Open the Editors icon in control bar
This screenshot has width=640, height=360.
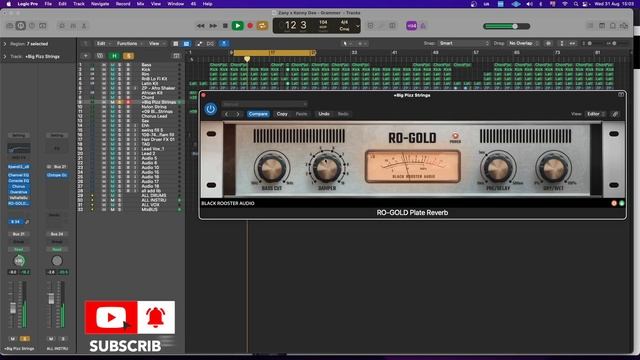pyautogui.click(x=84, y=26)
